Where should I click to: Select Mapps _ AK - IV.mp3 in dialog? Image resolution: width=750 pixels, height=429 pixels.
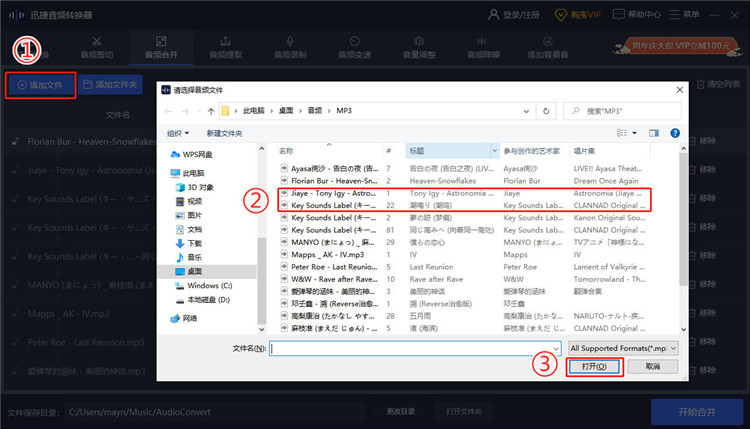tap(323, 254)
